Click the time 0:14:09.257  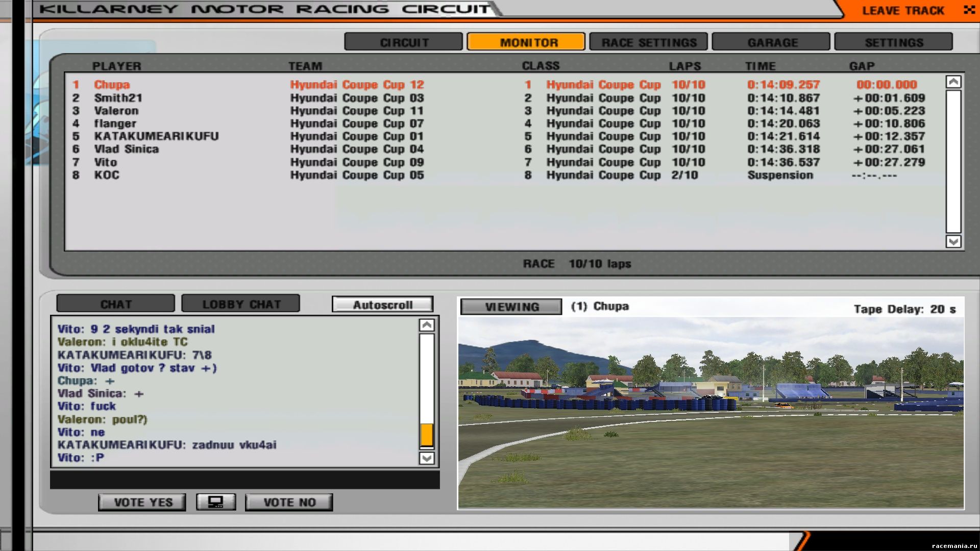pyautogui.click(x=783, y=85)
